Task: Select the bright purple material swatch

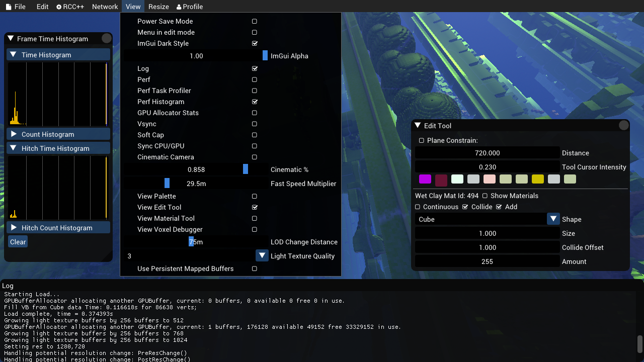Action: point(425,179)
